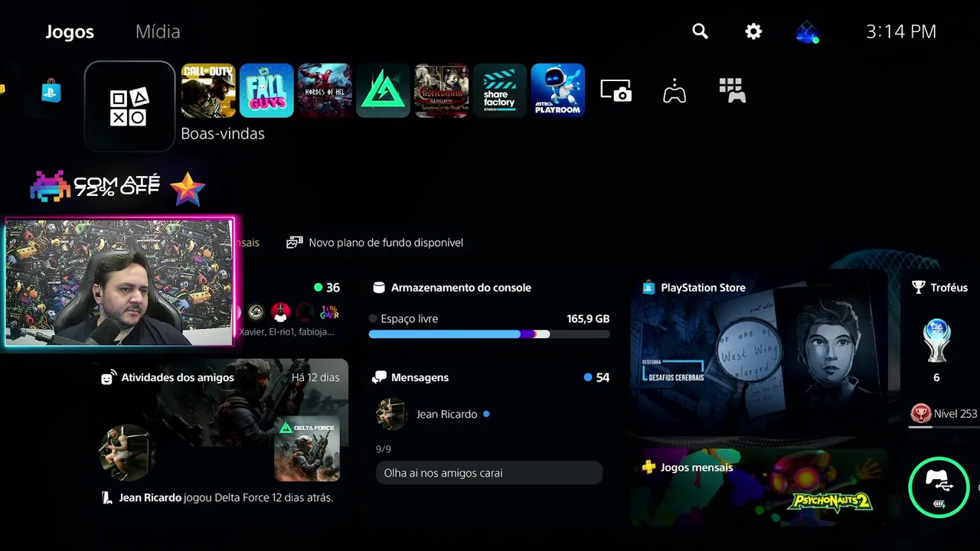
Task: Select the Boas-vindas hub tile
Action: [x=129, y=106]
